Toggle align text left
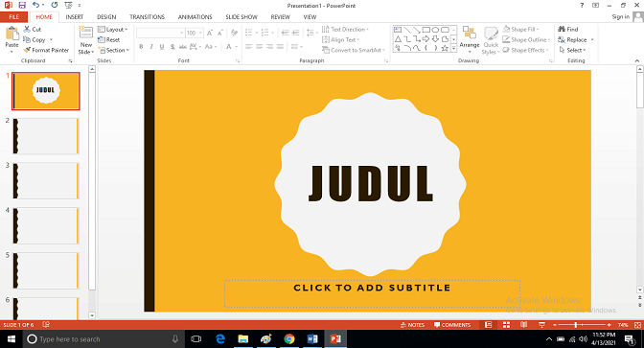 coord(249,47)
